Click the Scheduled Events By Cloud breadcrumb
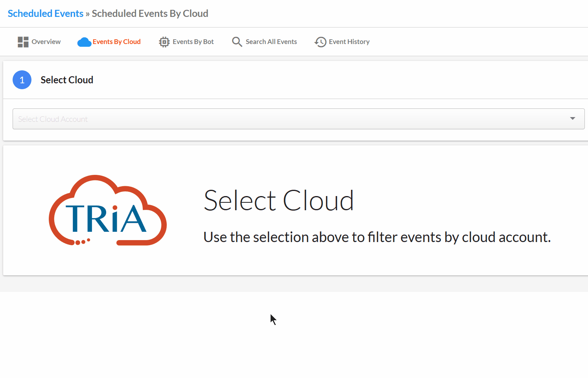The width and height of the screenshot is (588, 378). point(150,13)
